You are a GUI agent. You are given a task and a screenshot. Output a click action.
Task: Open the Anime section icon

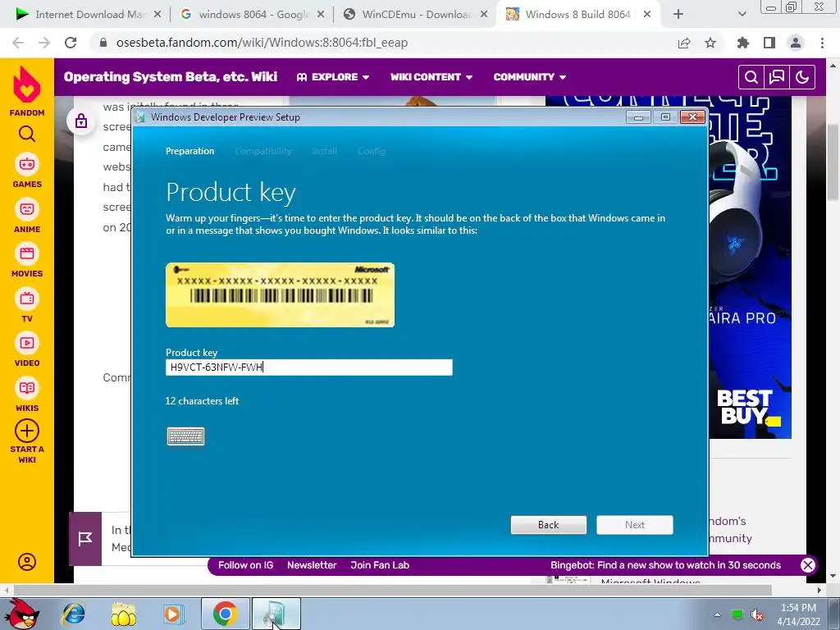click(27, 209)
